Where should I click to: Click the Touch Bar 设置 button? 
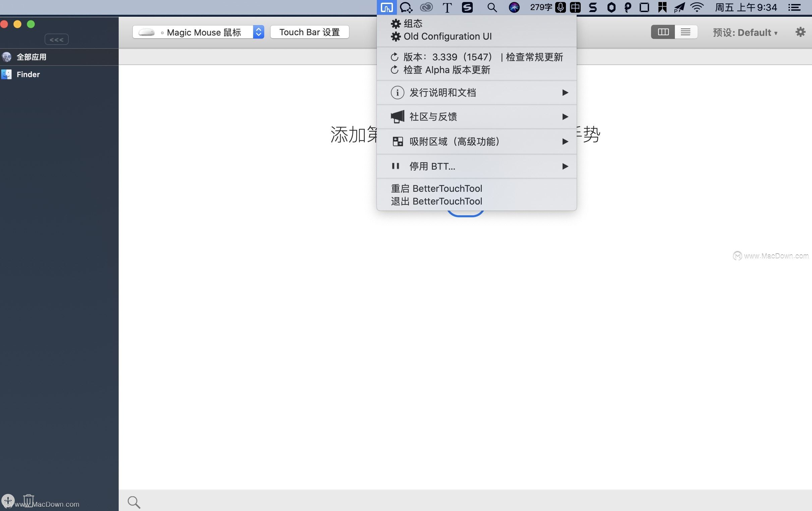309,32
